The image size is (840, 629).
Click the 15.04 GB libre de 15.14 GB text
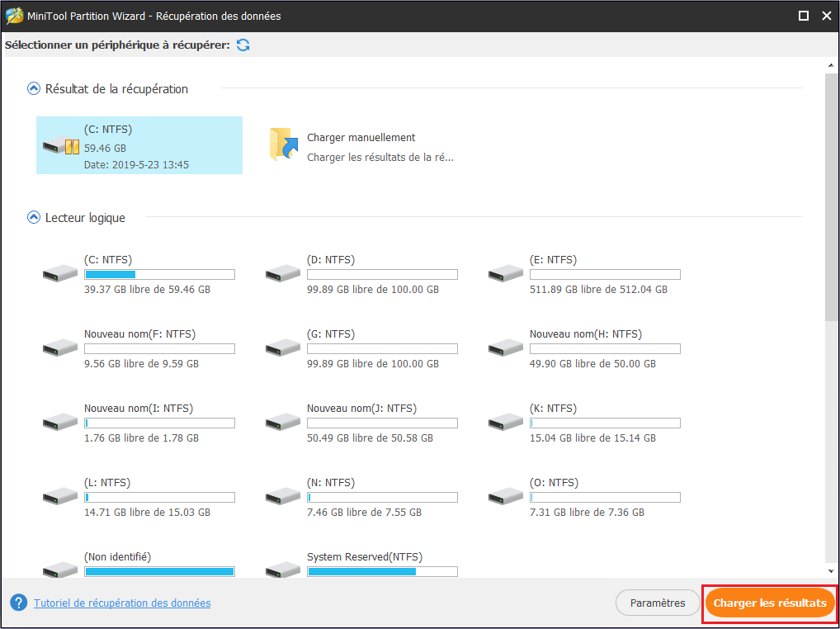coord(592,438)
